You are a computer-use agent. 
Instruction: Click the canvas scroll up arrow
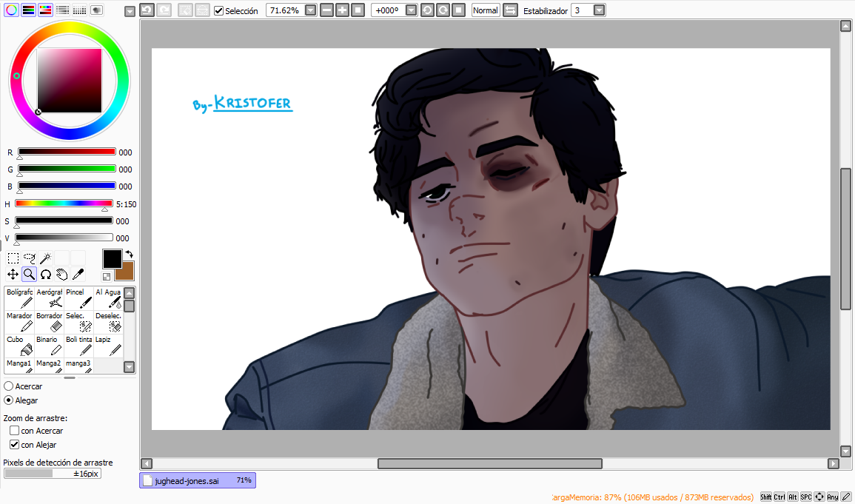(845, 26)
